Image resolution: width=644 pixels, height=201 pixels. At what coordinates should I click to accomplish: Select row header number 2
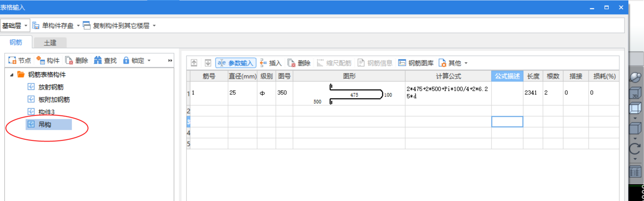click(188, 111)
